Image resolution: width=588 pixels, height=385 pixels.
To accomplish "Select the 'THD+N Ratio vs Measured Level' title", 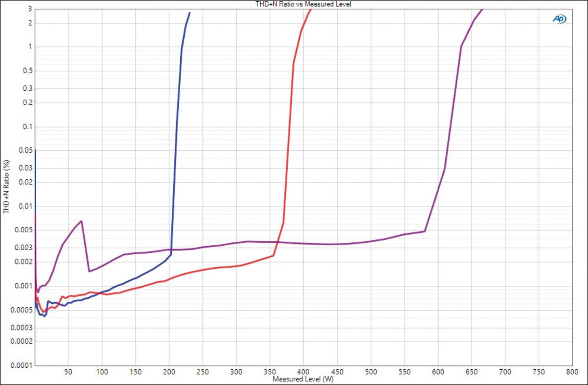I will coord(303,4).
